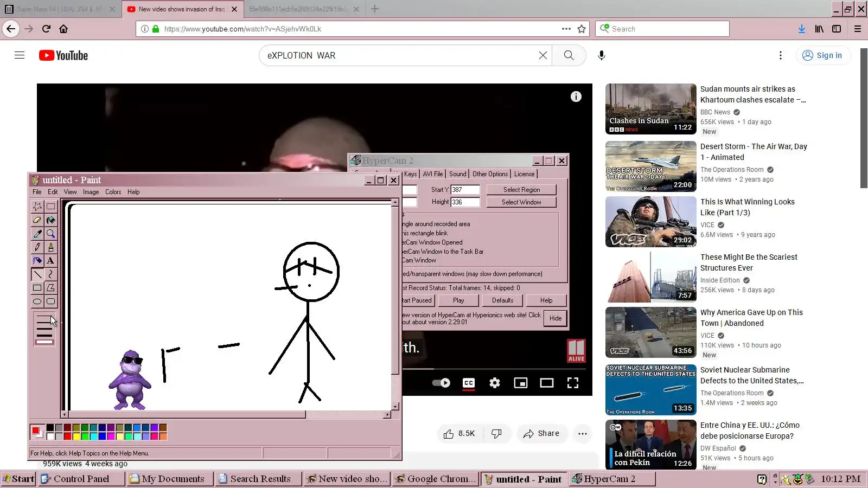Switch video to miniplayer mode

click(x=520, y=383)
